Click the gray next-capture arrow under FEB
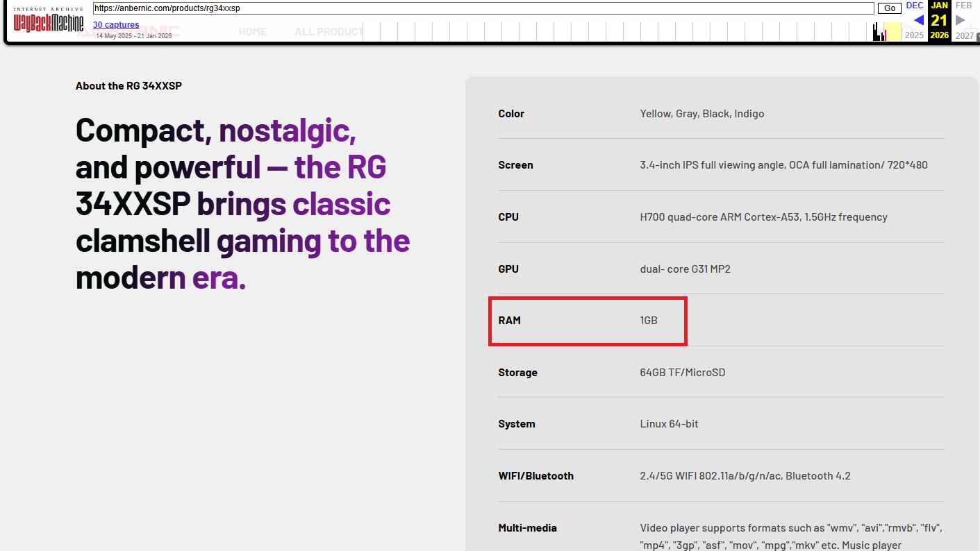This screenshot has height=551, width=980. pos(961,20)
